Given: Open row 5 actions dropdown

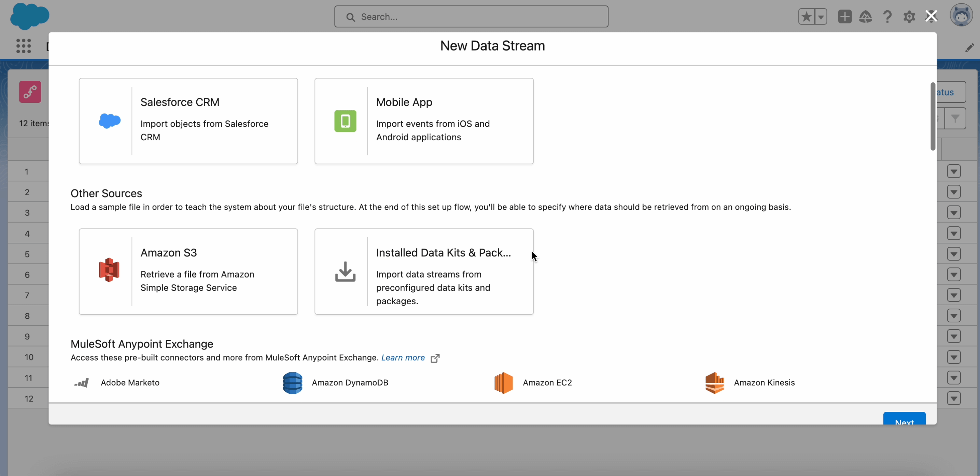Looking at the screenshot, I should (953, 254).
